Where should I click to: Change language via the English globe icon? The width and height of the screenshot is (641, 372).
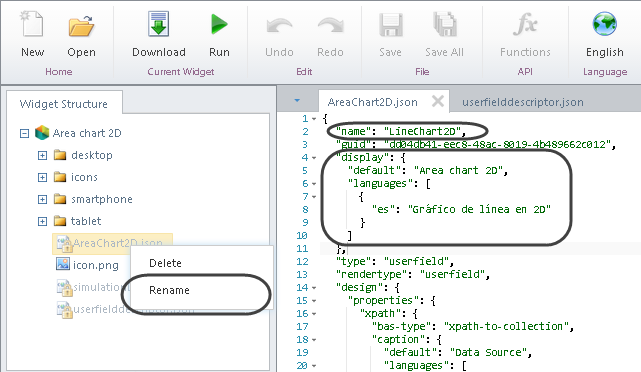pos(605,24)
